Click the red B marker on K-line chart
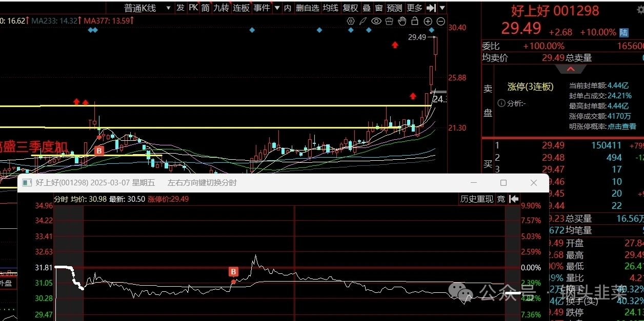The width and height of the screenshot is (644, 321). (99, 151)
